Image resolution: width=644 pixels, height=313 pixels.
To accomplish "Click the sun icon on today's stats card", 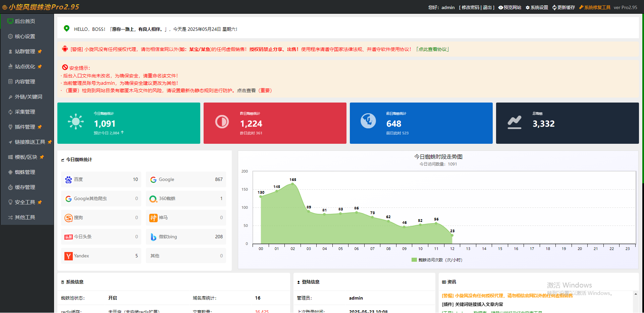I will click(76, 121).
